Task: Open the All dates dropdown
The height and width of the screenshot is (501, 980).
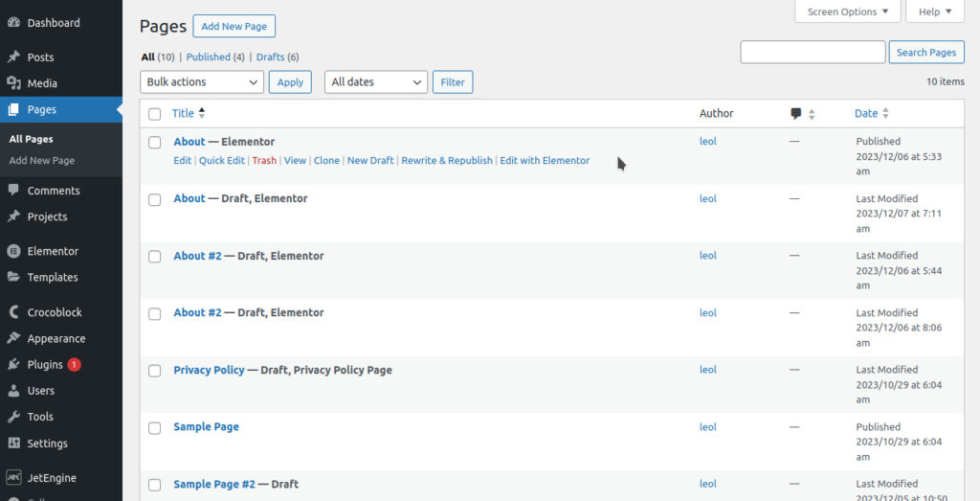Action: point(376,82)
